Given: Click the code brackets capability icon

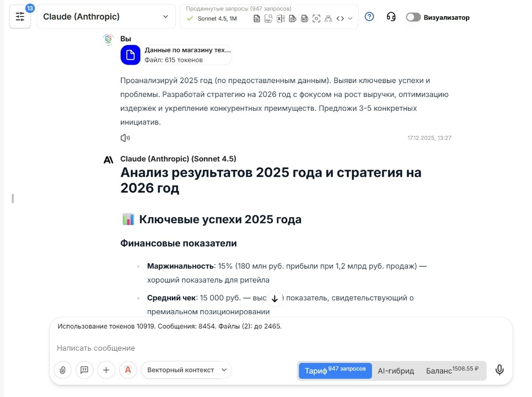Looking at the screenshot, I should point(340,19).
